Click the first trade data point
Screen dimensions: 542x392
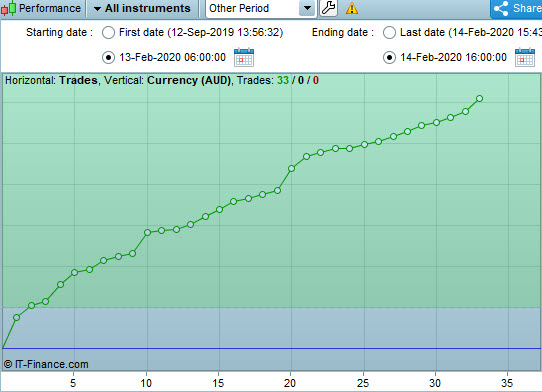(16, 317)
